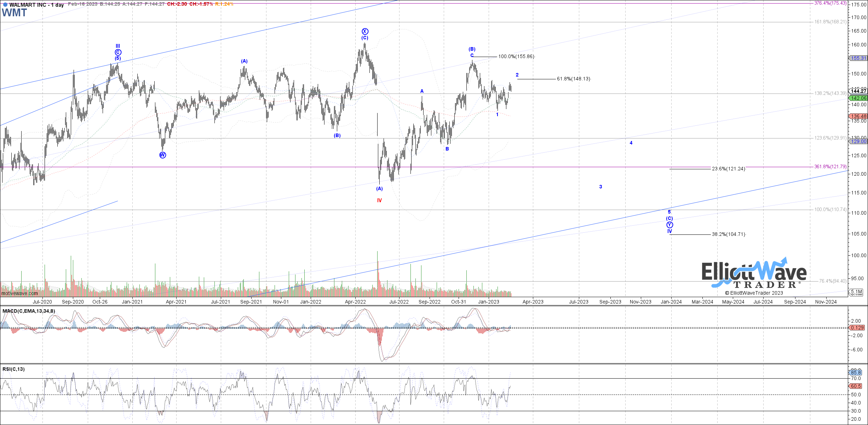Click the '61.8%(148.13)' Fibonacci label

[574, 79]
